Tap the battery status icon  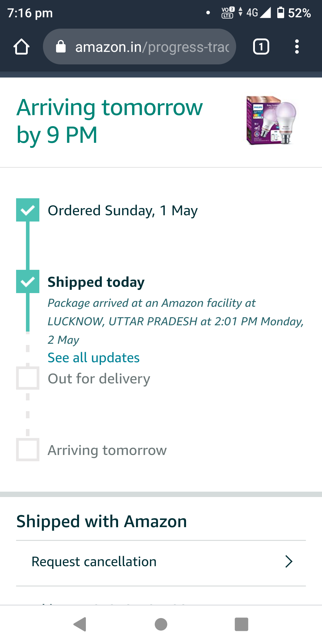coord(281,13)
